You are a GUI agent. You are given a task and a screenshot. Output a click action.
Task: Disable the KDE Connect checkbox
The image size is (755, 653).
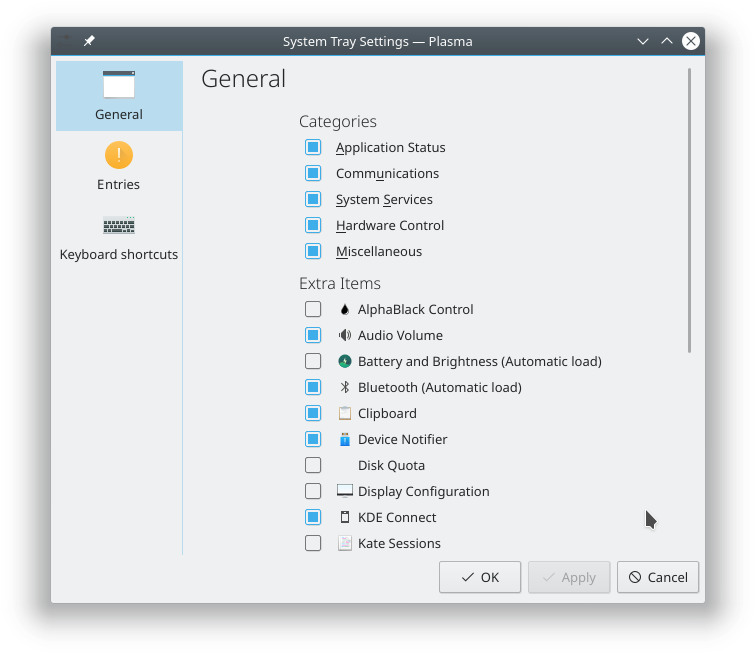(x=313, y=517)
